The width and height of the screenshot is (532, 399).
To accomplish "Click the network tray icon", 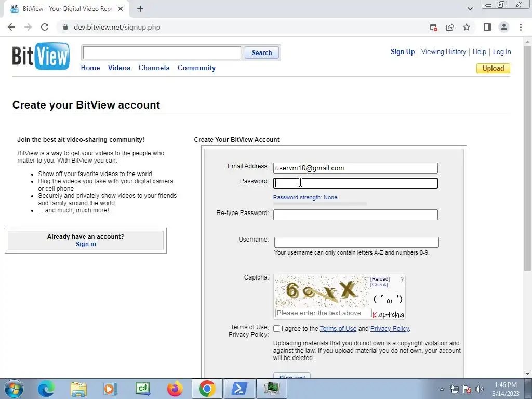I will coord(454,389).
